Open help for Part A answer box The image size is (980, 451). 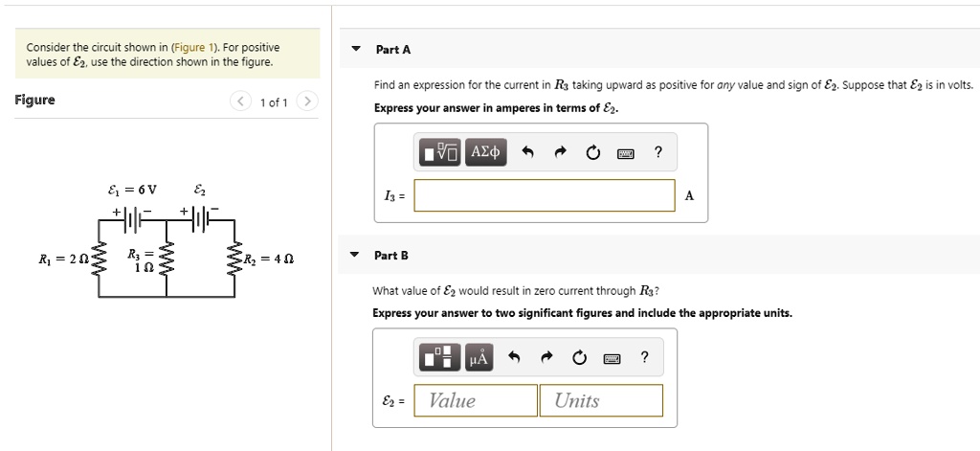657,152
